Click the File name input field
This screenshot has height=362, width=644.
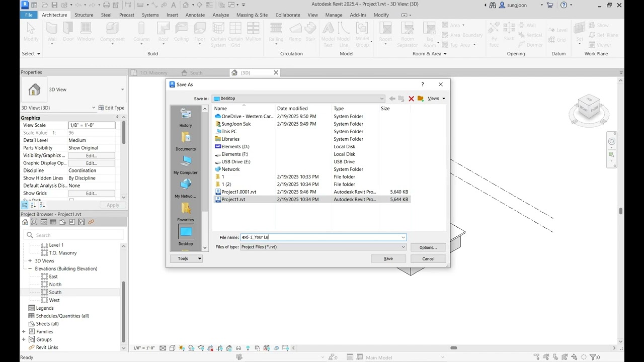click(x=323, y=237)
